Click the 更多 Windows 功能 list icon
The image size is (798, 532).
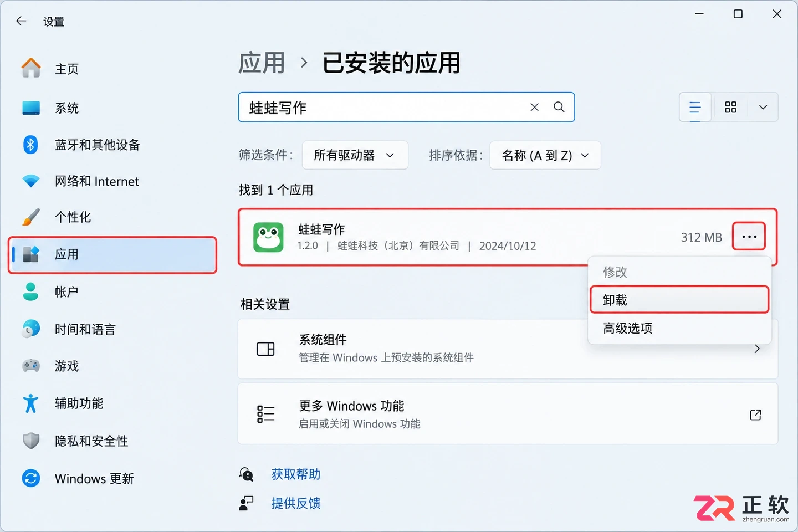[x=265, y=414]
